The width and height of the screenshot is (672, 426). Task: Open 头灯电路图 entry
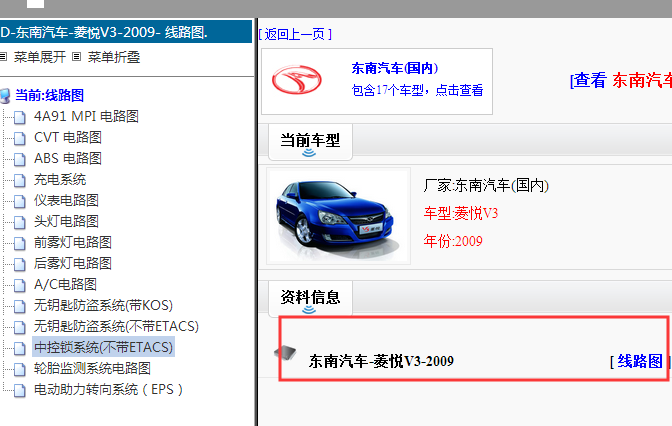[66, 221]
